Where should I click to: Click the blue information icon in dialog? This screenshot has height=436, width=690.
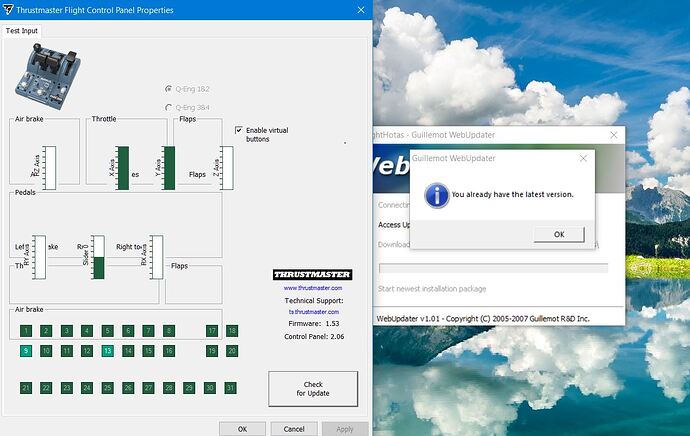(x=437, y=195)
